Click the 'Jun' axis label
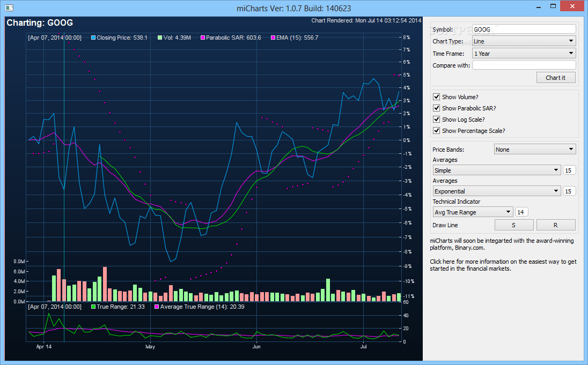Image resolution: width=588 pixels, height=365 pixels. 256,347
